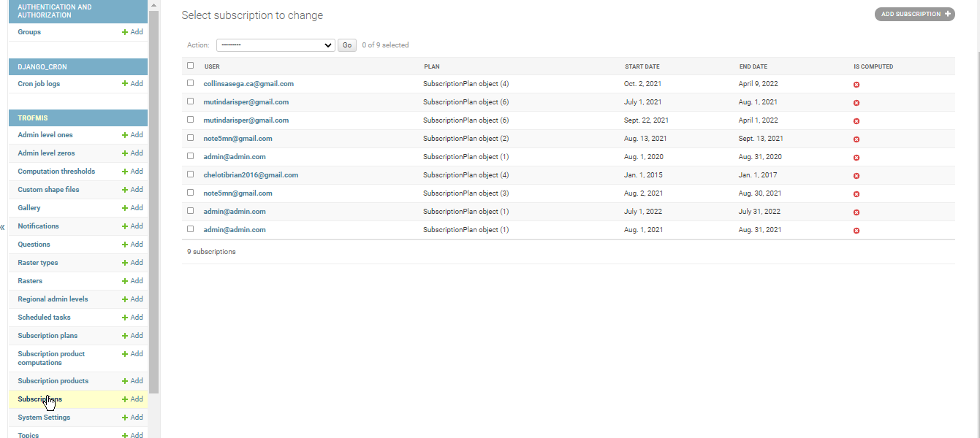Click Add beside Subscription product computations

click(132, 354)
